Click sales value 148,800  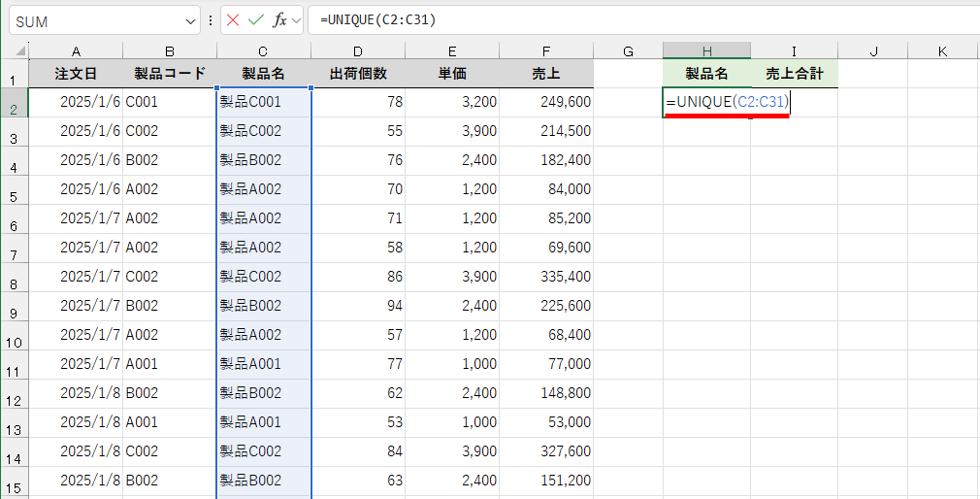[x=546, y=394]
